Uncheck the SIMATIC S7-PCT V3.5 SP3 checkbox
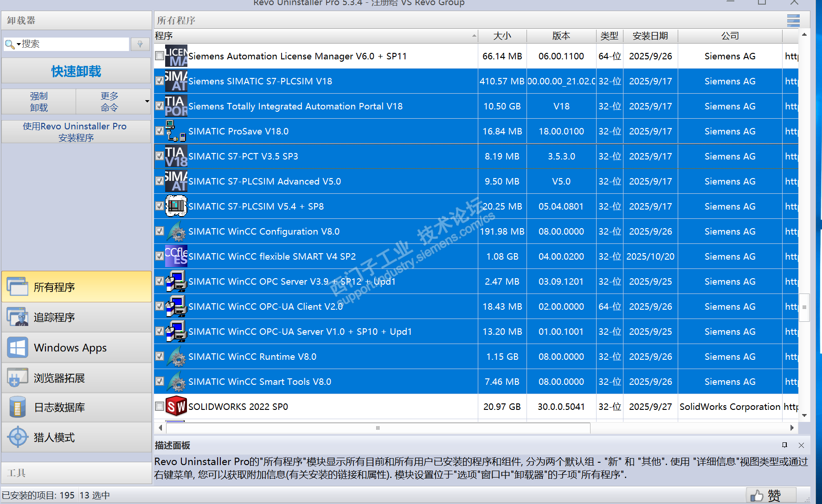 coord(160,156)
